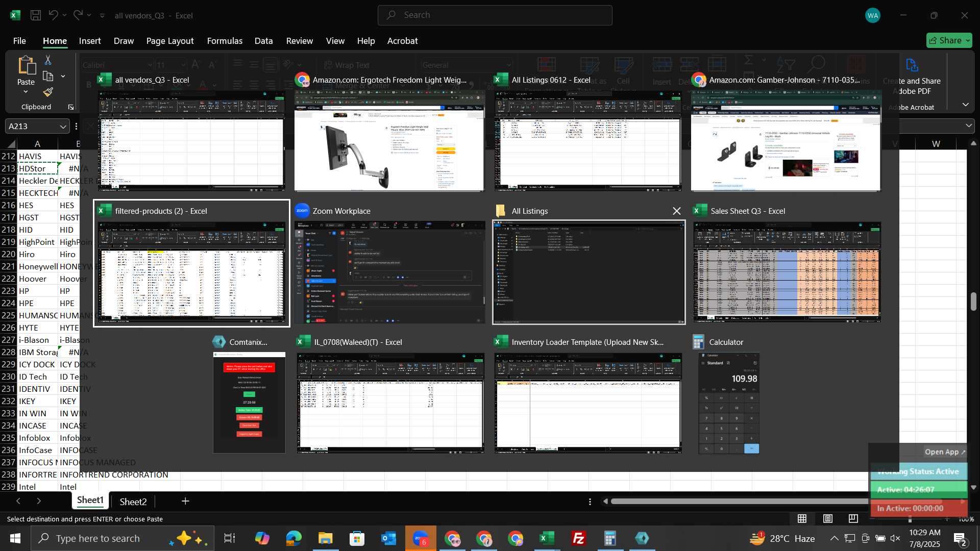Click the Calculator icon on taskbar
This screenshot has height=551, width=980.
click(x=610, y=538)
